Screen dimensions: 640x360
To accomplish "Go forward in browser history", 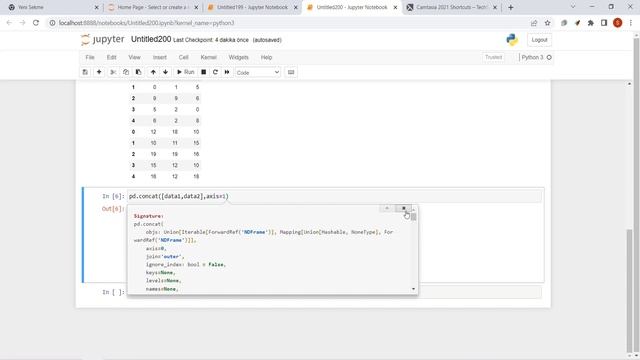I will (22, 23).
